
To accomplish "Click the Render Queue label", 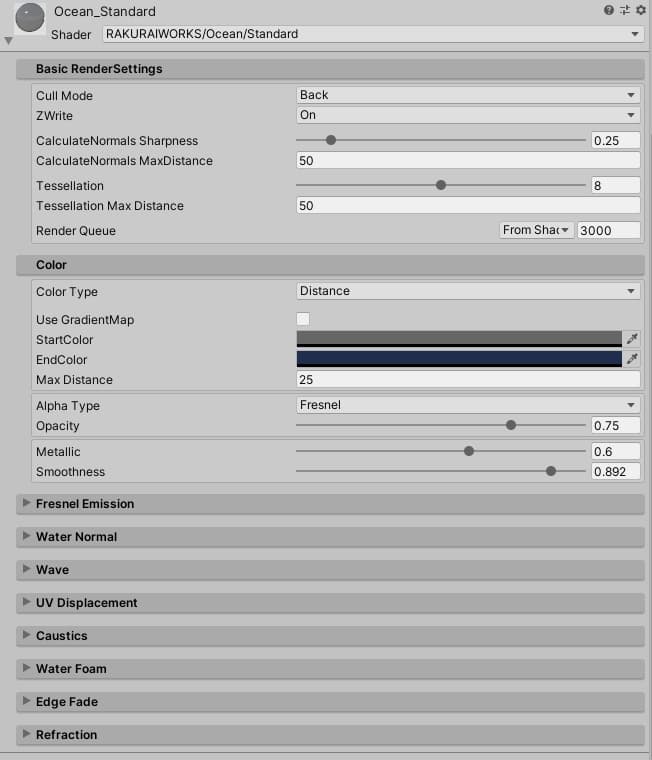I will click(76, 231).
